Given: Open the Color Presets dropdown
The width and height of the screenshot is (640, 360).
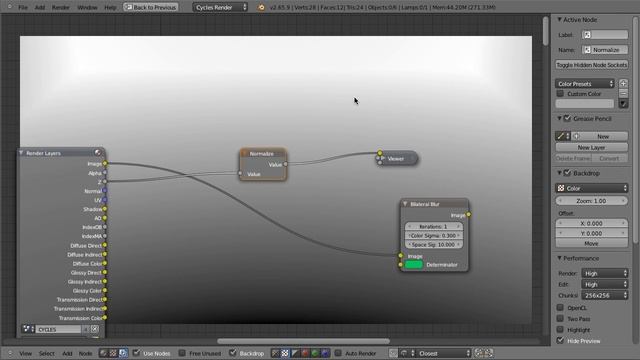Looking at the screenshot, I should tap(585, 84).
